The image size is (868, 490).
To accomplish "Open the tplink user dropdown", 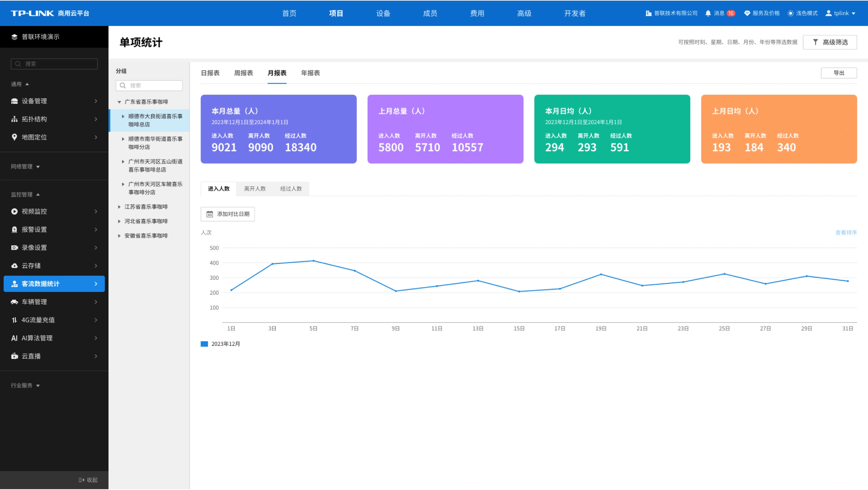I will pyautogui.click(x=840, y=13).
